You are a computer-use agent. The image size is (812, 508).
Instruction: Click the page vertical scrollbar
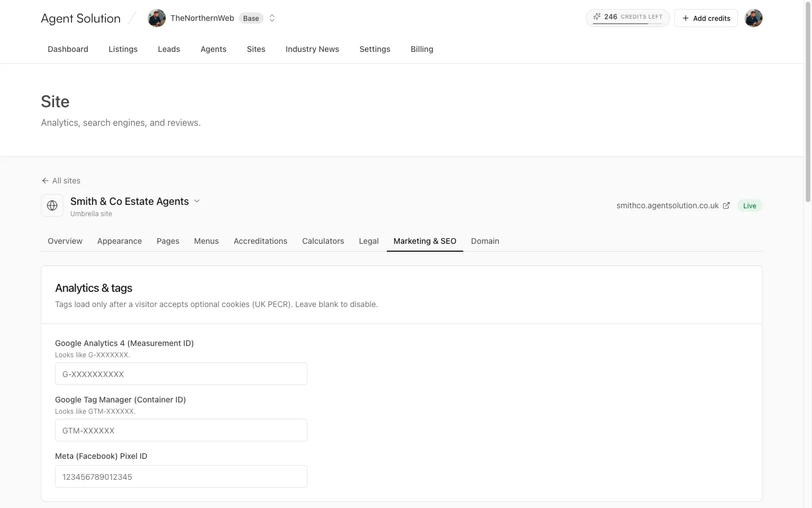point(807,102)
